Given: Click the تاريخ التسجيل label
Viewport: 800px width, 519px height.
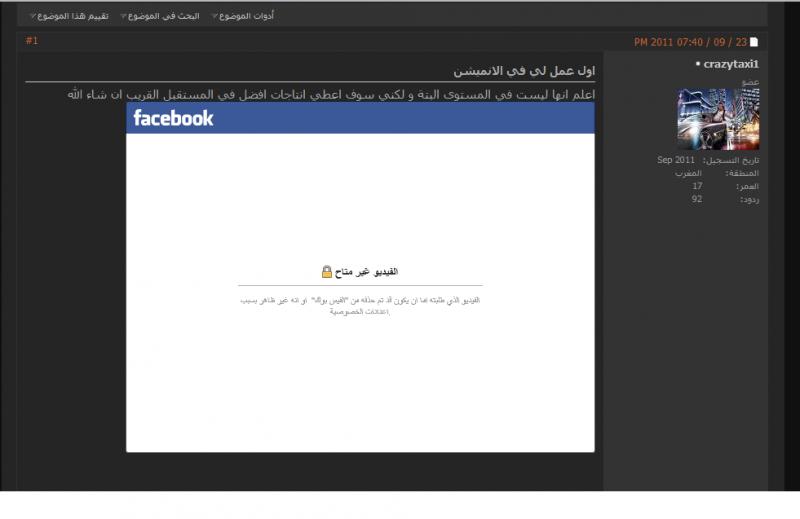Looking at the screenshot, I should coord(731,160).
